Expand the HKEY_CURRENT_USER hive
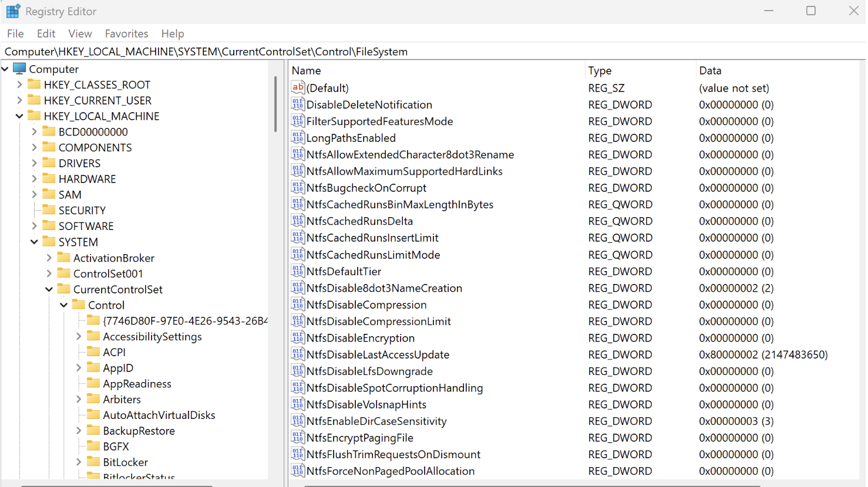 [19, 100]
